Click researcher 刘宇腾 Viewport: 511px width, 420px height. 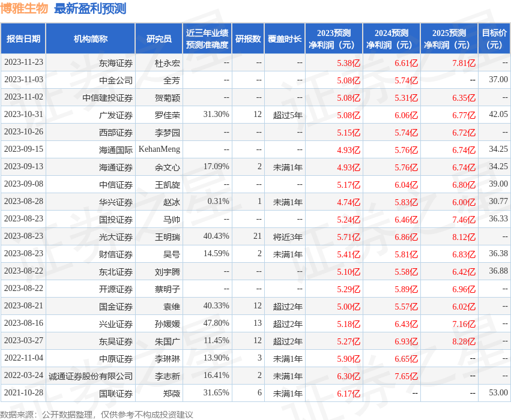(x=167, y=272)
